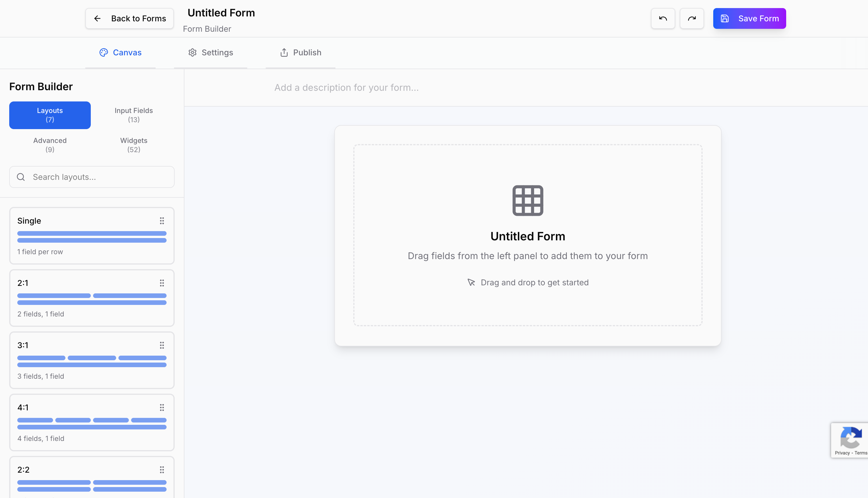Viewport: 868px width, 498px height.
Task: Open the Publish tab
Action: click(307, 52)
